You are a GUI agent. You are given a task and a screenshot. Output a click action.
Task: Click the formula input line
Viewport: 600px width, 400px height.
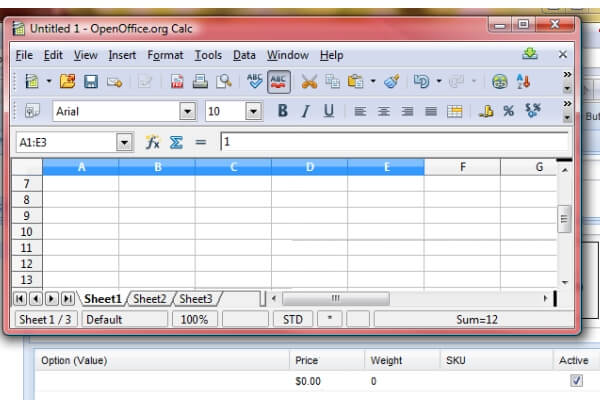(x=394, y=142)
